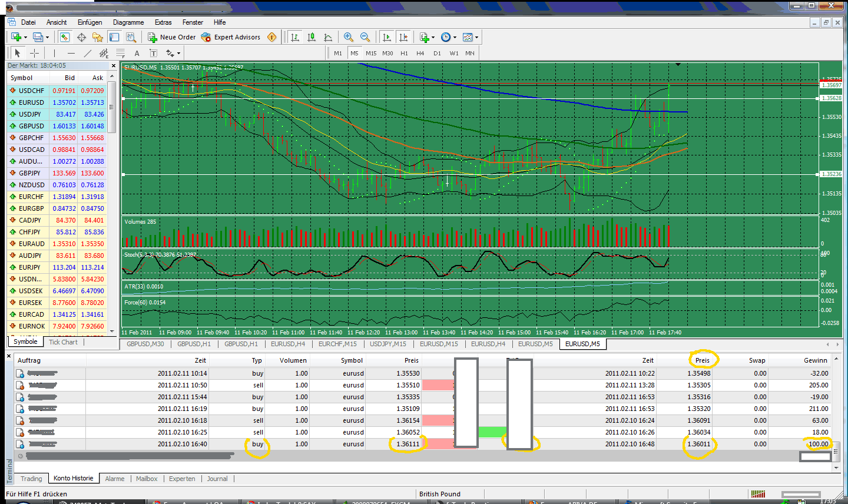This screenshot has width=848, height=504.
Task: Zoom out of the chart
Action: pyautogui.click(x=365, y=37)
